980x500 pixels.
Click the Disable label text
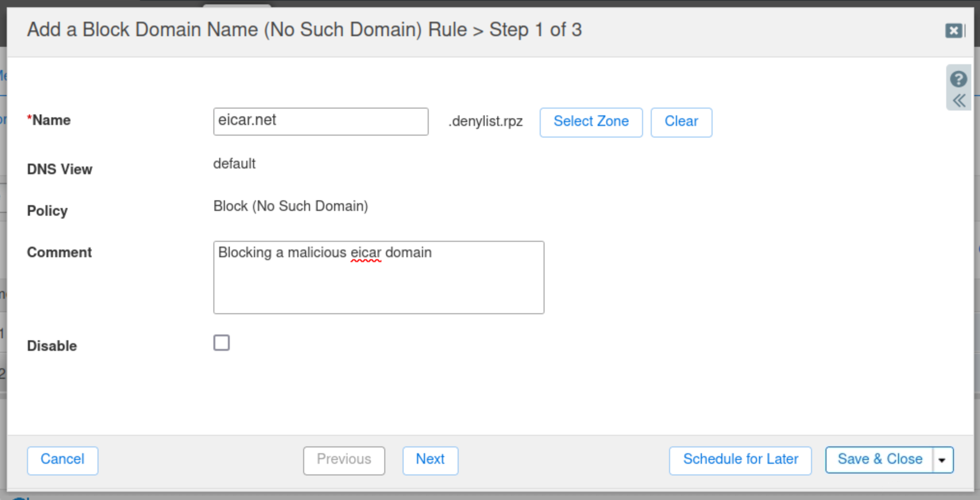(x=52, y=346)
